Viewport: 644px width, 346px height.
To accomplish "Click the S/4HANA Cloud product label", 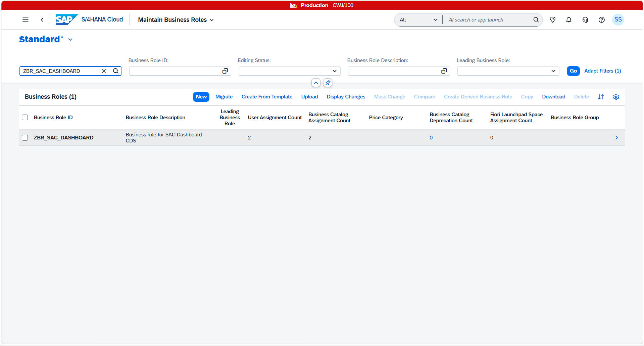I will coord(102,20).
